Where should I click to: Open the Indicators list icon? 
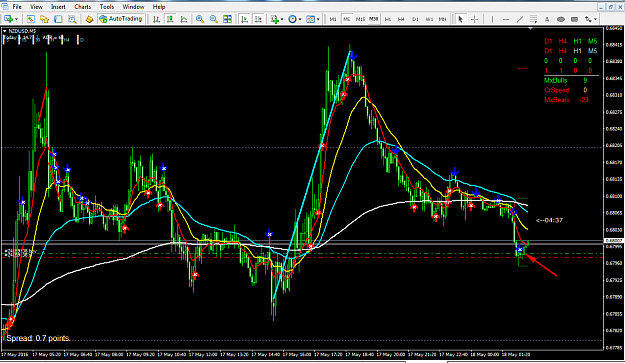click(275, 19)
